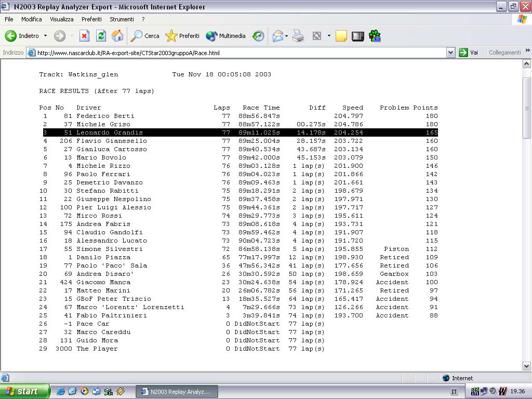
Task: Open the Preferiti star toolbar button
Action: click(182, 36)
